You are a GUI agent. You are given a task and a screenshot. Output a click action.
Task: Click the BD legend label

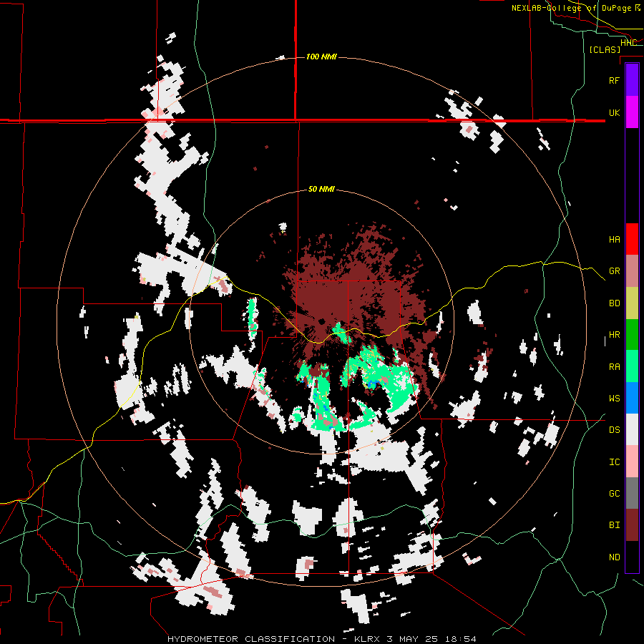[614, 303]
